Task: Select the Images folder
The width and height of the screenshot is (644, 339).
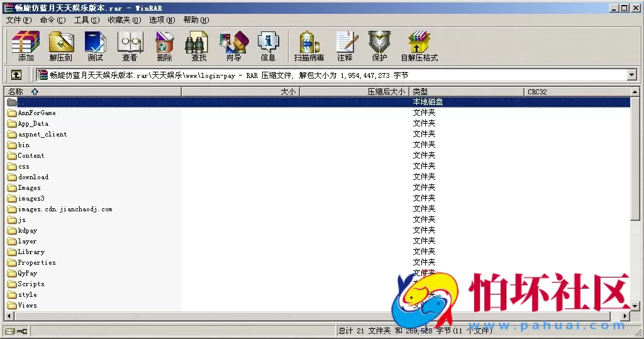Action: click(x=24, y=187)
